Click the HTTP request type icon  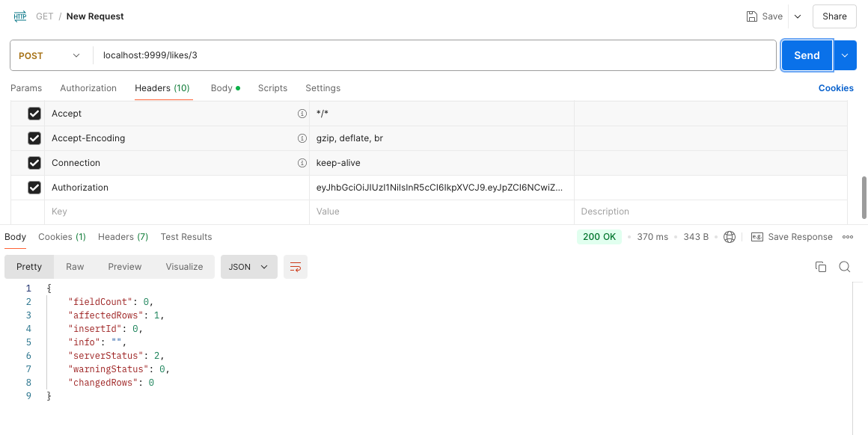pyautogui.click(x=20, y=16)
